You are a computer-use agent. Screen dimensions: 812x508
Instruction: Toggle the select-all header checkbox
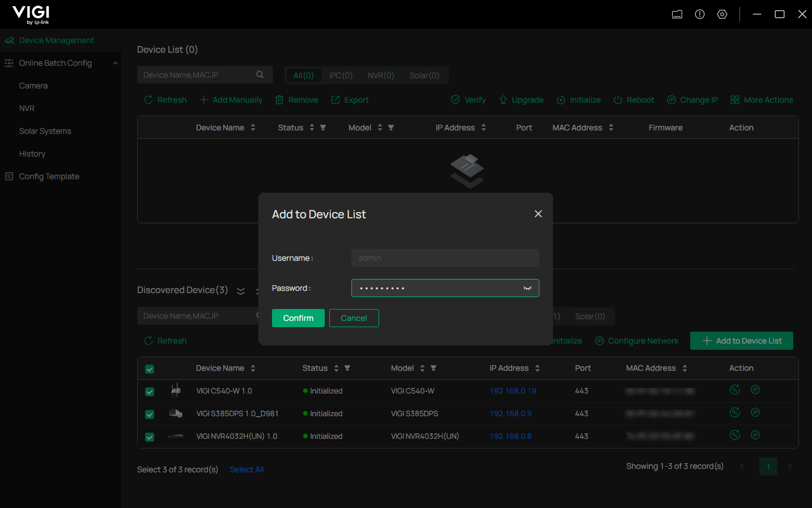(150, 369)
